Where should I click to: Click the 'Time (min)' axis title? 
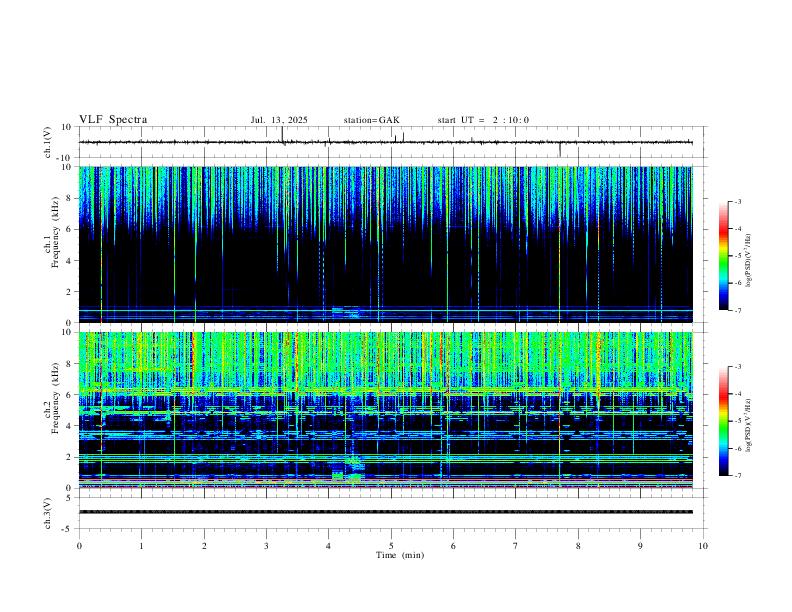(x=400, y=555)
